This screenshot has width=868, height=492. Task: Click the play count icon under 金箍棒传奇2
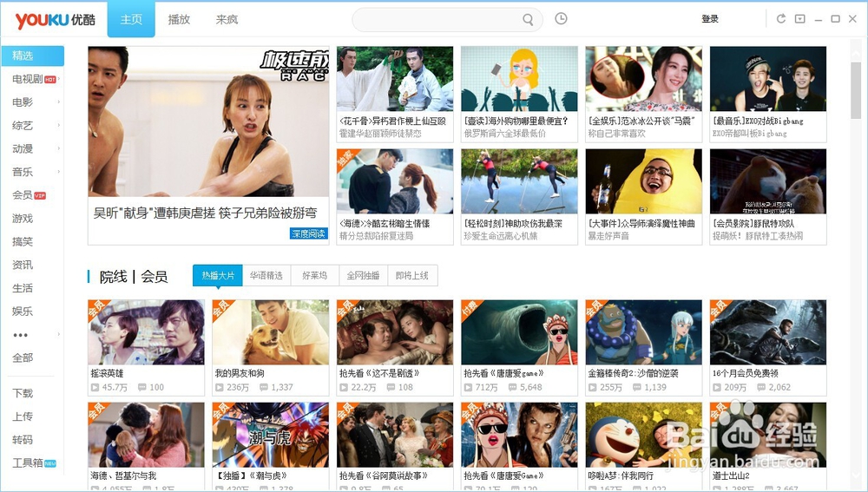point(592,387)
